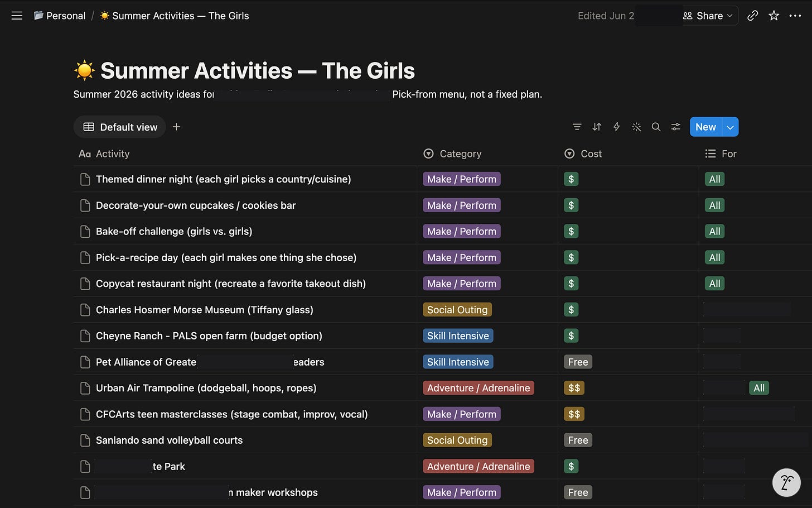The height and width of the screenshot is (508, 812).
Task: Create a new entry with New button
Action: 705,127
